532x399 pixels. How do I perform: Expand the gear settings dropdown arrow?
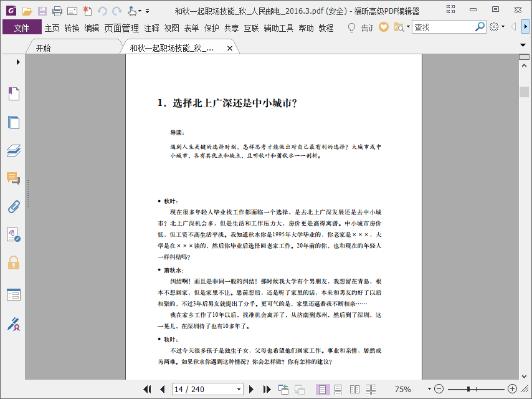click(503, 26)
